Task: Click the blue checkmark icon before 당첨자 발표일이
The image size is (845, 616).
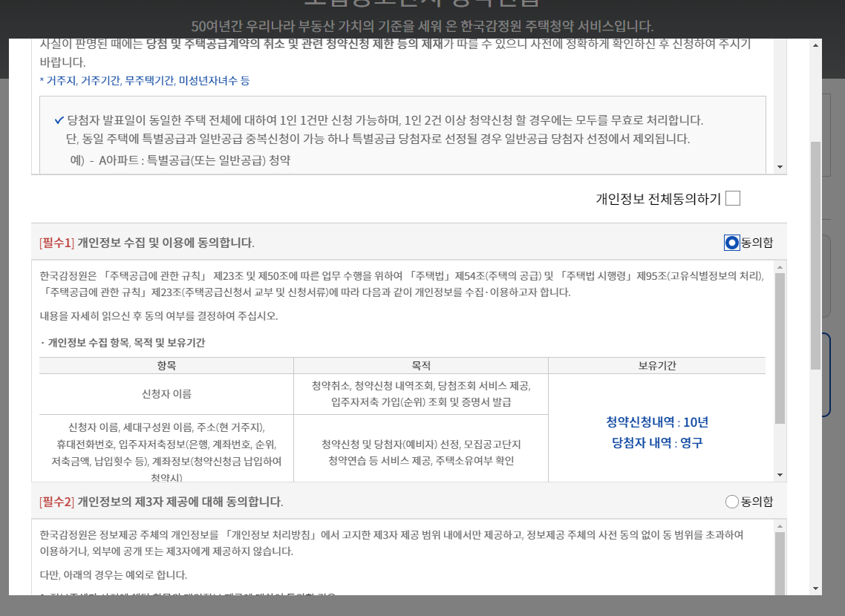Action: coord(59,120)
